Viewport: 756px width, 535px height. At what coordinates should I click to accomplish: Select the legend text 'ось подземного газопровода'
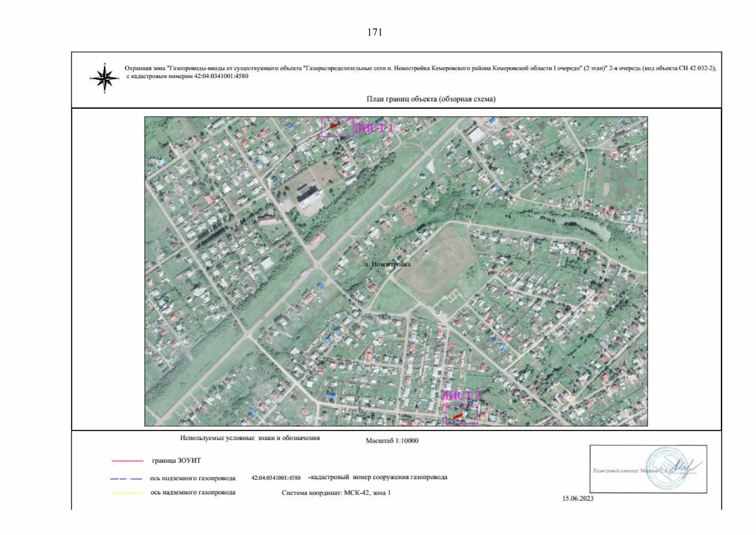pyautogui.click(x=192, y=478)
